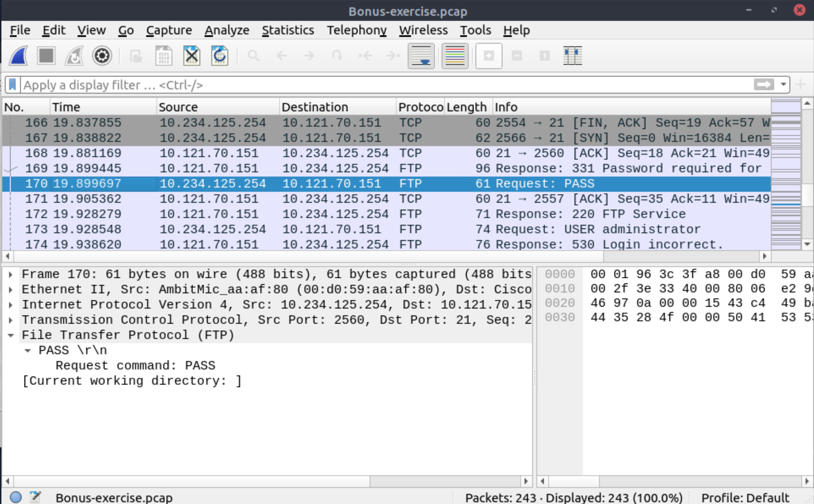This screenshot has height=504, width=814.
Task: Open the File menu
Action: point(20,30)
